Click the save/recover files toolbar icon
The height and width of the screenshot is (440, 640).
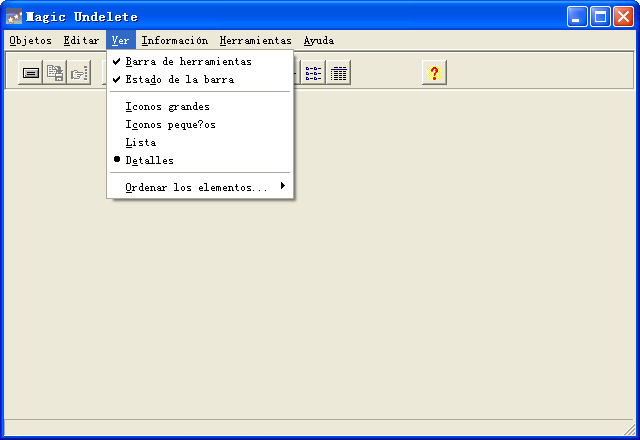(x=55, y=73)
